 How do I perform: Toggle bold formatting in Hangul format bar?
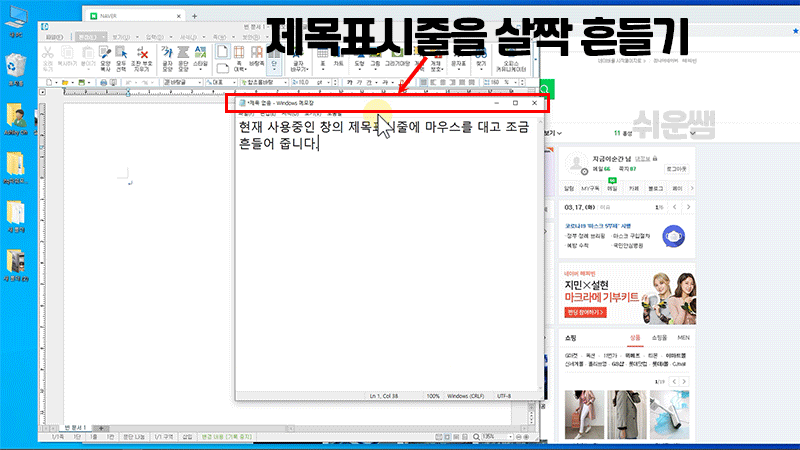[x=349, y=82]
